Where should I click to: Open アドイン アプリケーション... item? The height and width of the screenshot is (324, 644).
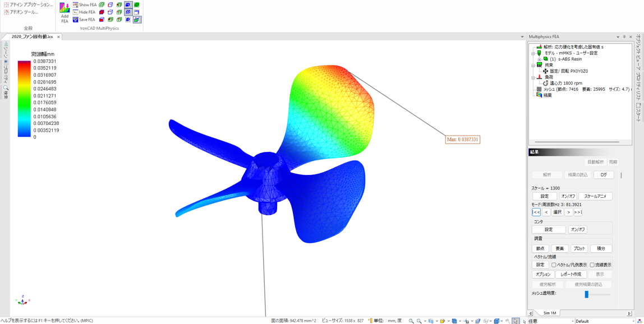point(28,4)
